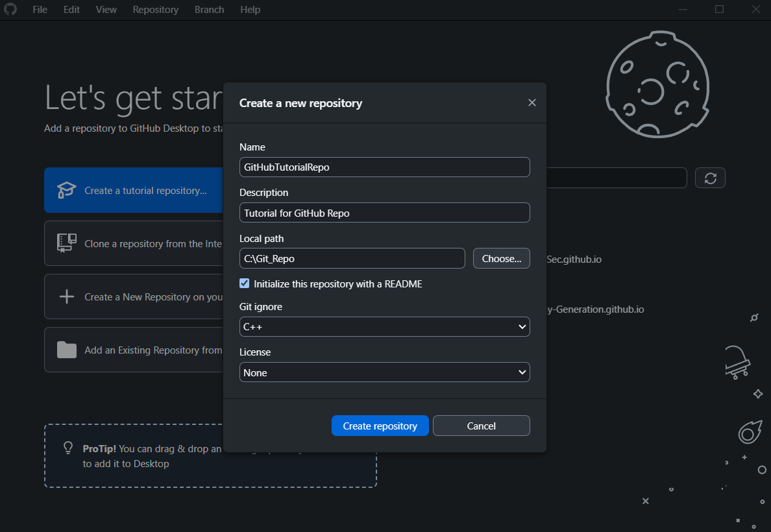Open the License dropdown showing None

click(x=384, y=372)
